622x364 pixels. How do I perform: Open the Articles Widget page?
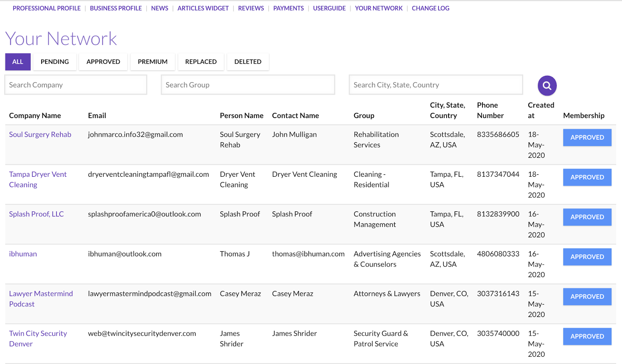(203, 8)
